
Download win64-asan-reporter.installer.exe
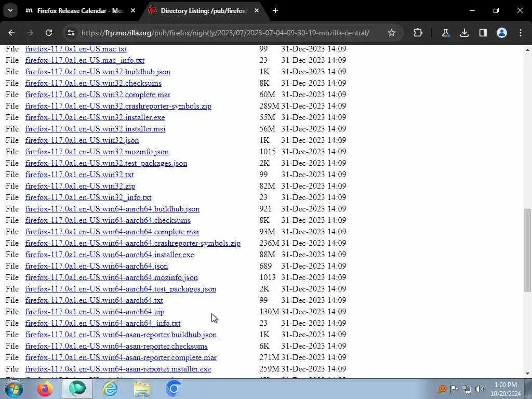pyautogui.click(x=118, y=369)
